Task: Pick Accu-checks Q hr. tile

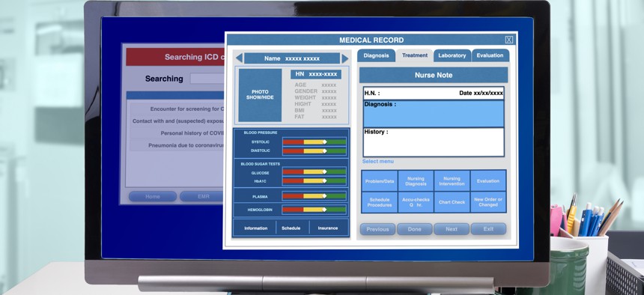Action: [416, 202]
